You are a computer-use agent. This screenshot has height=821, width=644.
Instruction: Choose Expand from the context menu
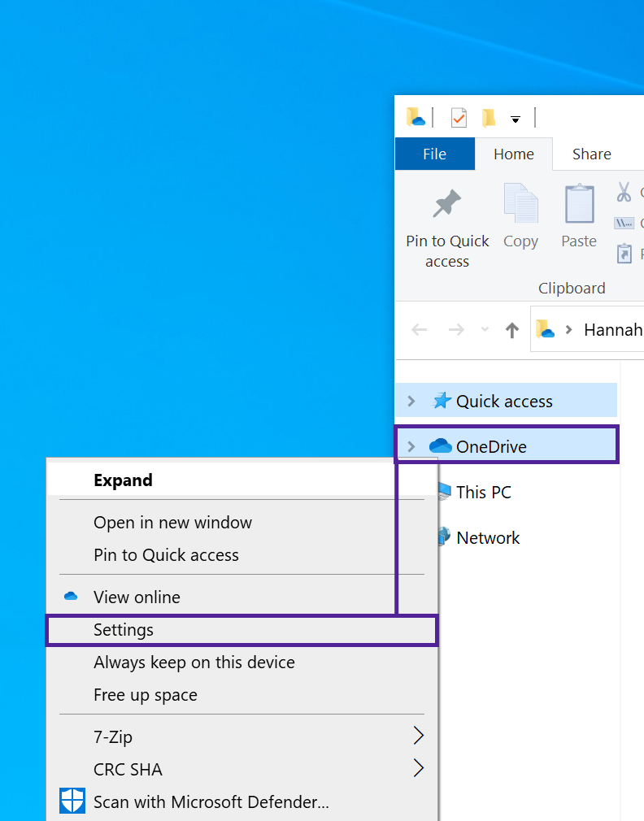(241, 480)
